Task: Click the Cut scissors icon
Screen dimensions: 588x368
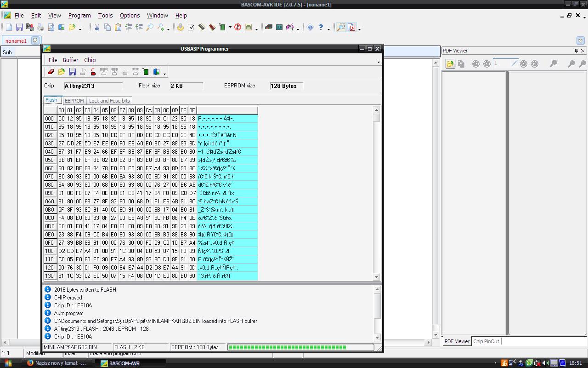Action: 97,28
